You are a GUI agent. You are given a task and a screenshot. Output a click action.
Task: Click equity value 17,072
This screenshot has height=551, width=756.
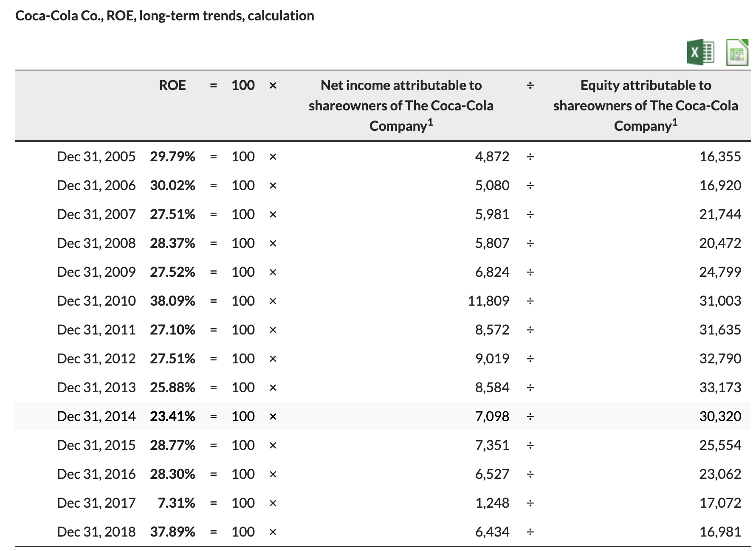coord(720,503)
